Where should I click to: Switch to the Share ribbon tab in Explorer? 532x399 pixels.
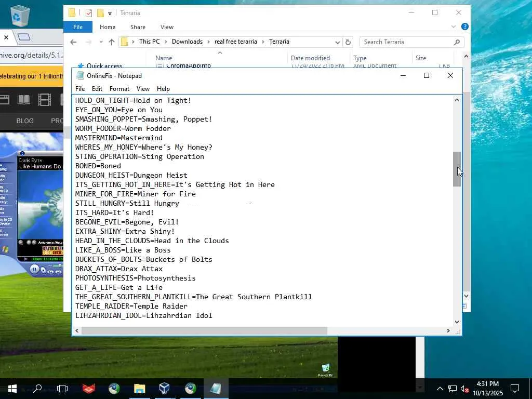coord(138,27)
